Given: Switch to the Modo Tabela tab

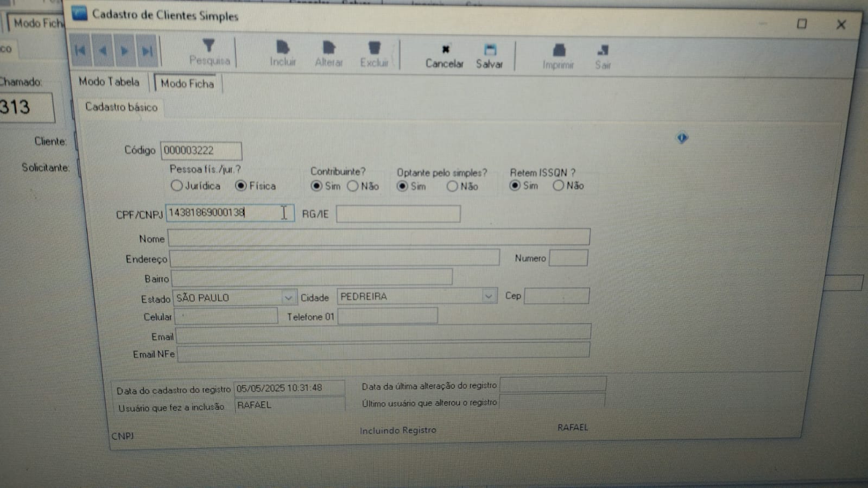Looking at the screenshot, I should [109, 82].
